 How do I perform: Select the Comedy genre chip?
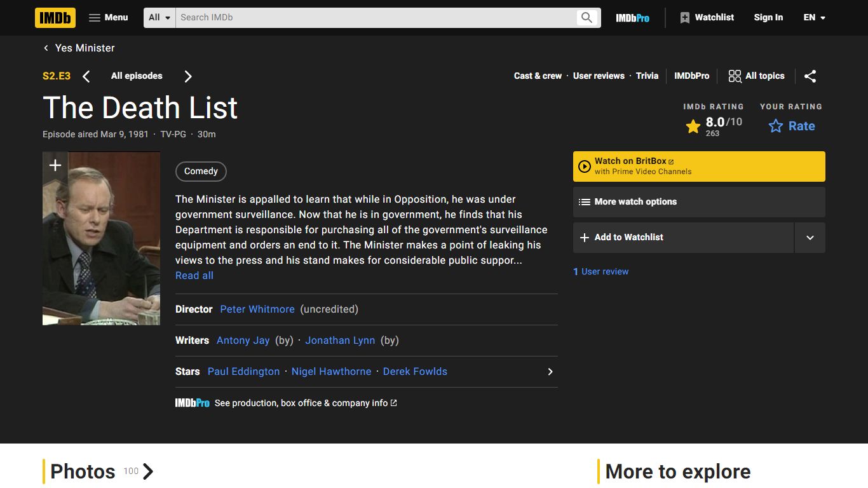[201, 172]
